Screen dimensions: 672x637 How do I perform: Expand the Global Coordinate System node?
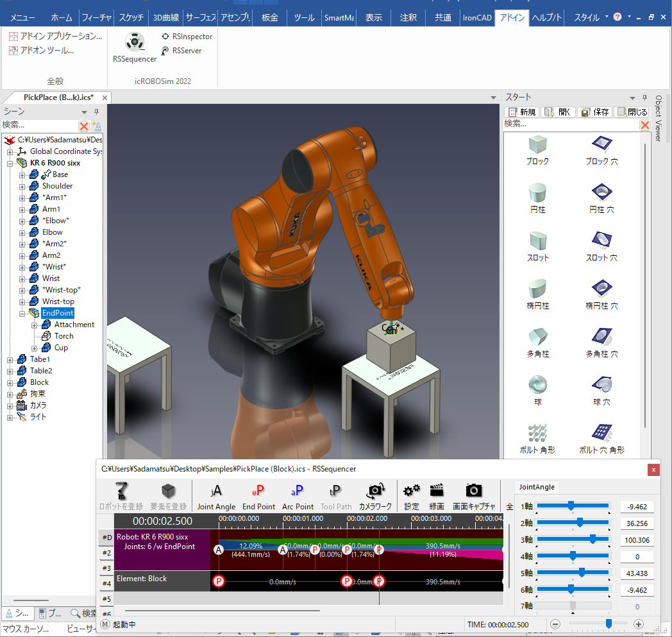click(x=10, y=151)
